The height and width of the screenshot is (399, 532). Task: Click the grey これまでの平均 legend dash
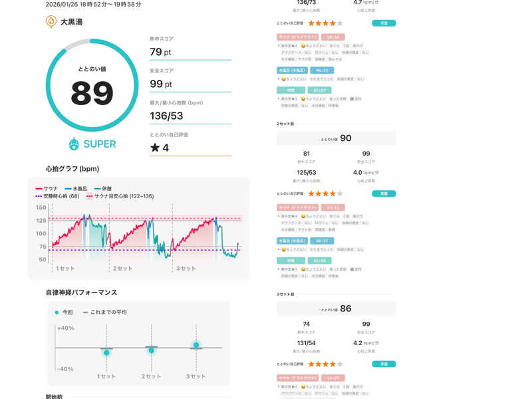coord(85,312)
